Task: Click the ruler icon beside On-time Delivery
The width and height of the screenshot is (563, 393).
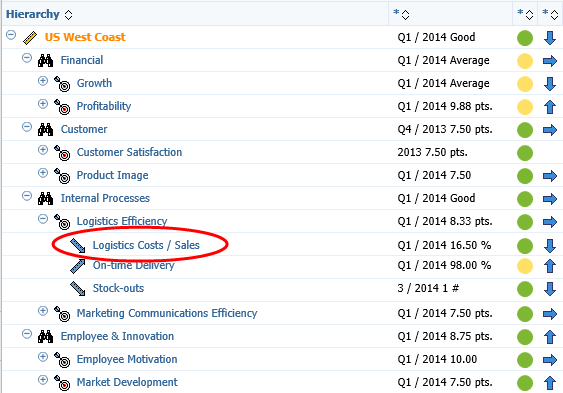Action: point(78,266)
